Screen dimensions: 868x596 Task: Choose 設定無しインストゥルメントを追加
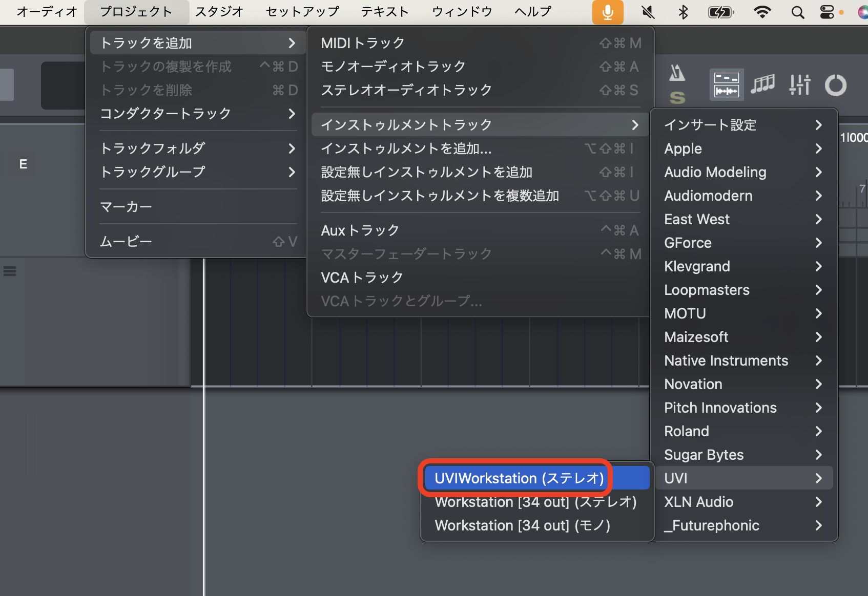tap(481, 172)
